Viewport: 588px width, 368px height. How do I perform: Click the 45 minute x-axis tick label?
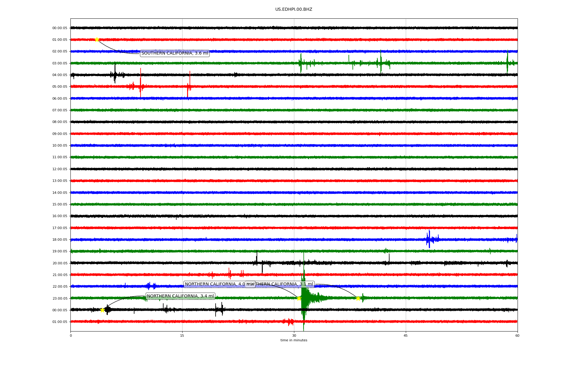405,335
